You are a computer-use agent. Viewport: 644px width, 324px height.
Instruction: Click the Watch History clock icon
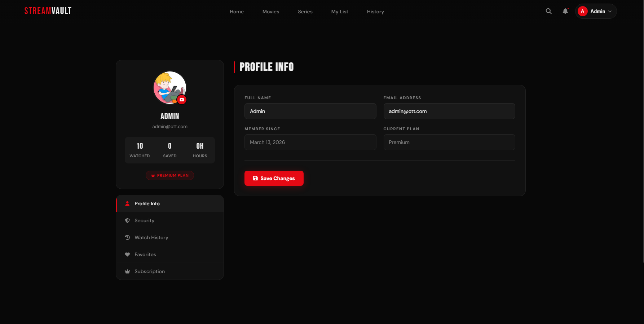click(127, 237)
